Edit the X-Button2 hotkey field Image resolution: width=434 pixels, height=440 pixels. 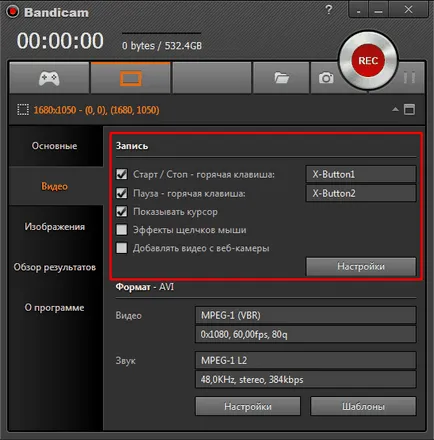(361, 193)
